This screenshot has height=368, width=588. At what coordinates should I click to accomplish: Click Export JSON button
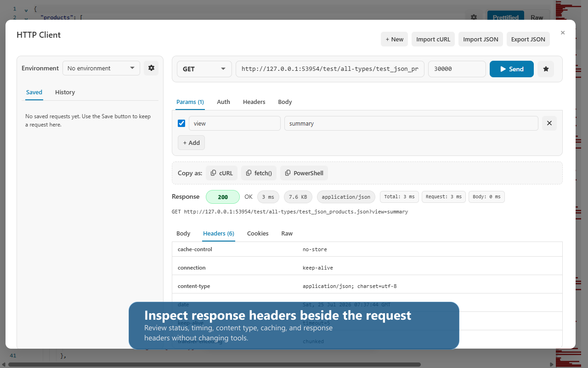coord(528,39)
